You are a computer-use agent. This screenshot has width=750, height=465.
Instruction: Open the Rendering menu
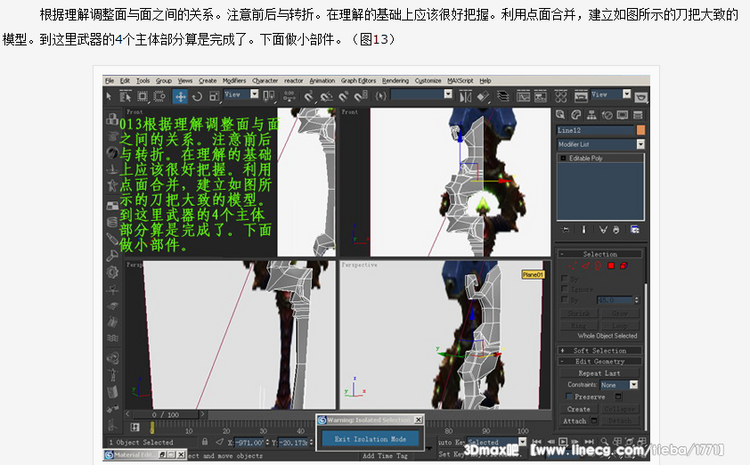coord(395,80)
